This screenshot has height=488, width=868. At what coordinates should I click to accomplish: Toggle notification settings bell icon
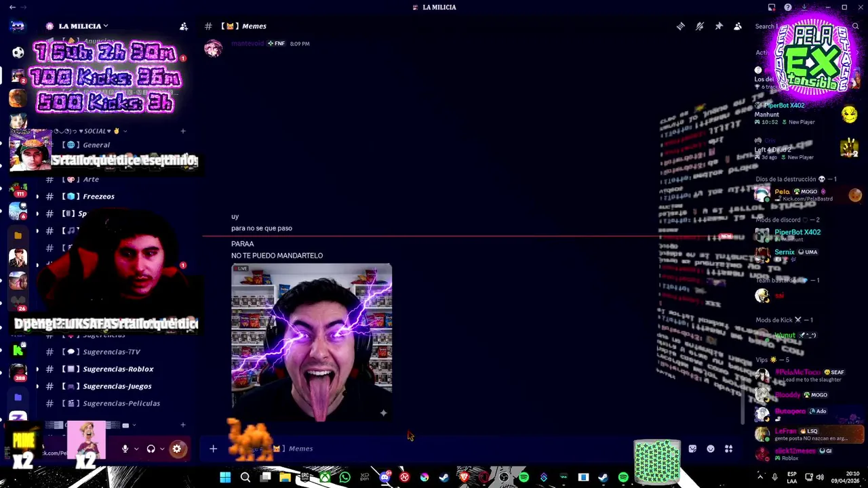coord(700,26)
